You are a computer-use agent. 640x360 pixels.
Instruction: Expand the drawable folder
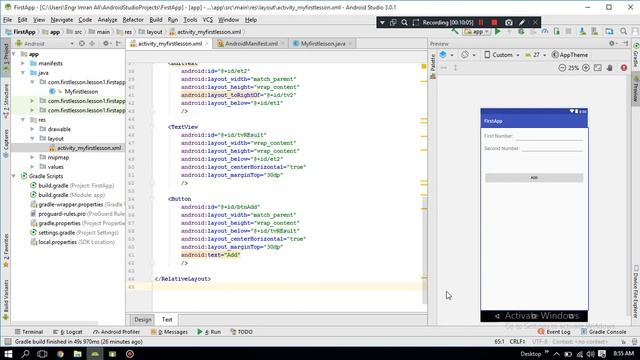[x=32, y=129]
